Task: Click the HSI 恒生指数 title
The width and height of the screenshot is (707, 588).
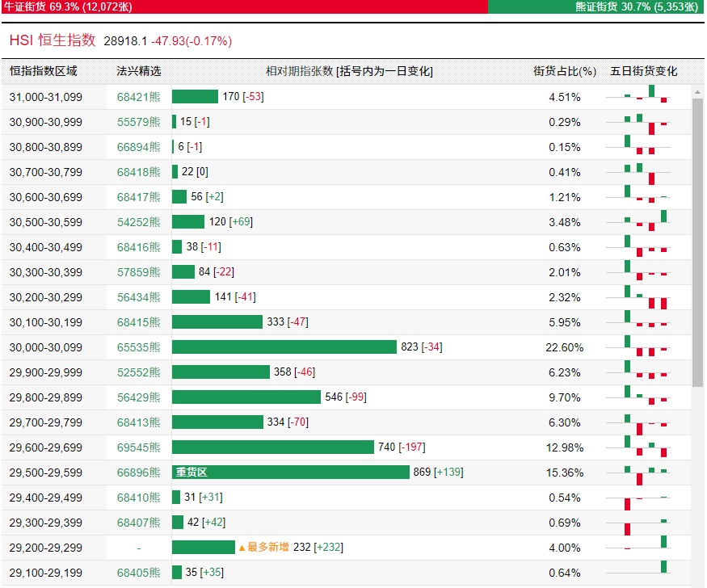Action: [53, 40]
